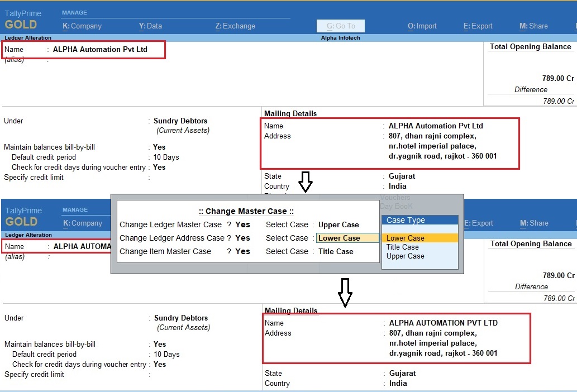Image resolution: width=577 pixels, height=392 pixels.
Task: Open the O:Import menu
Action: pyautogui.click(x=422, y=26)
